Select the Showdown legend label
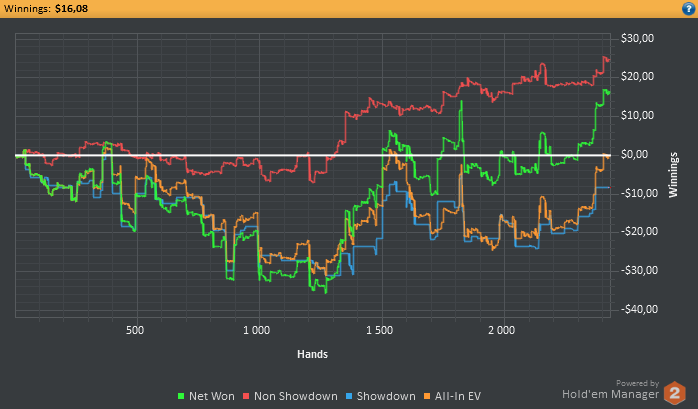 tap(386, 396)
